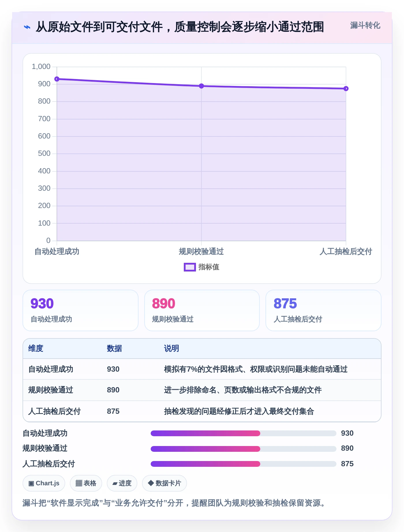Click the 进度 chip
Viewport: 404px width, 532px height.
[122, 483]
